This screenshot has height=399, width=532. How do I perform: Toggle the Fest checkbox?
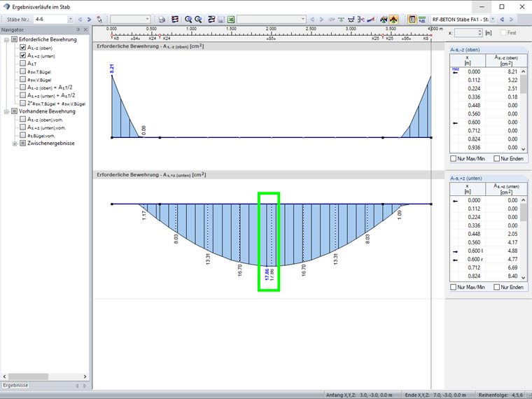pos(503,33)
